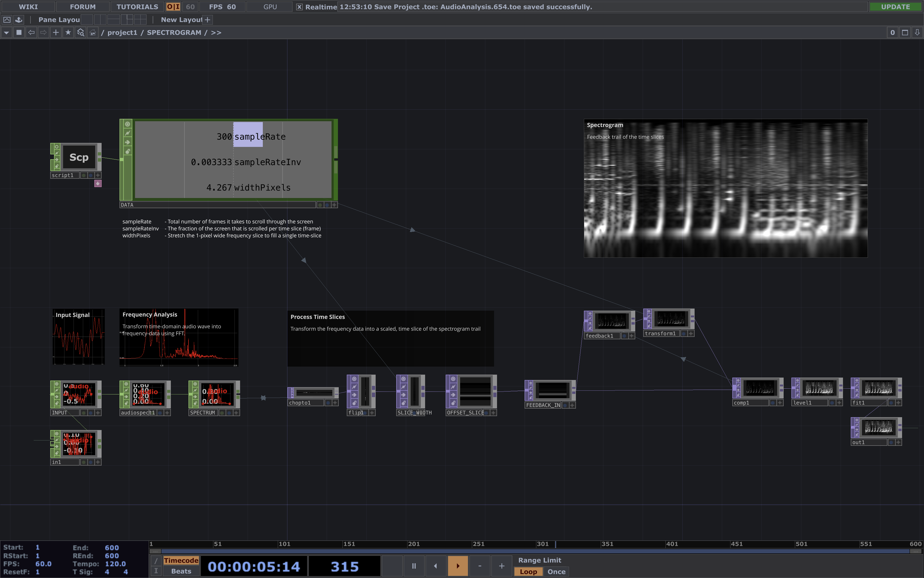Click the forward play button
The image size is (924, 578).
tap(458, 566)
